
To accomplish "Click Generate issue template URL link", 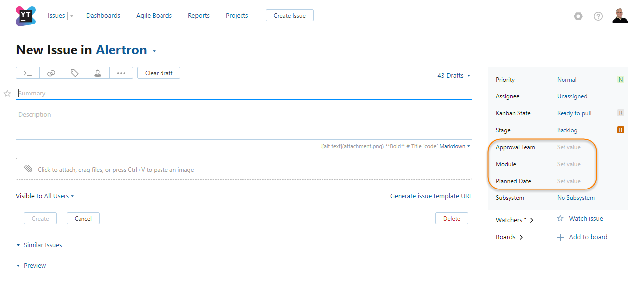I will [x=431, y=196].
